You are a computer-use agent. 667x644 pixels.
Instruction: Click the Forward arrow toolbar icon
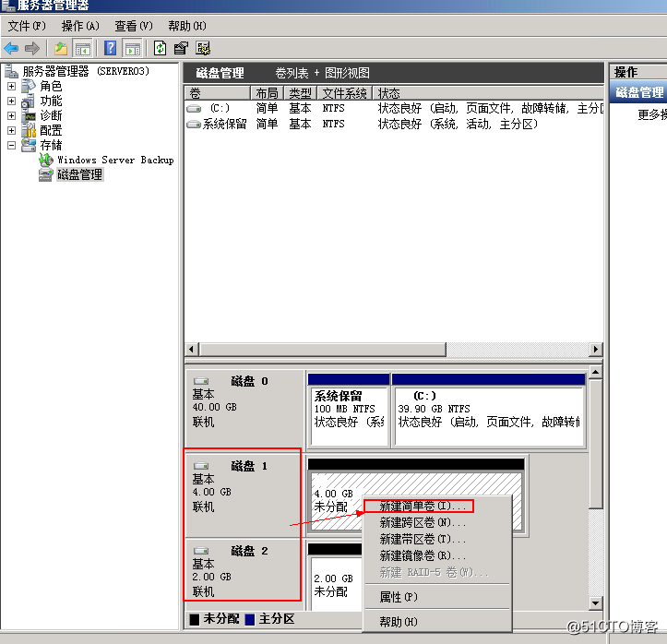click(x=32, y=49)
